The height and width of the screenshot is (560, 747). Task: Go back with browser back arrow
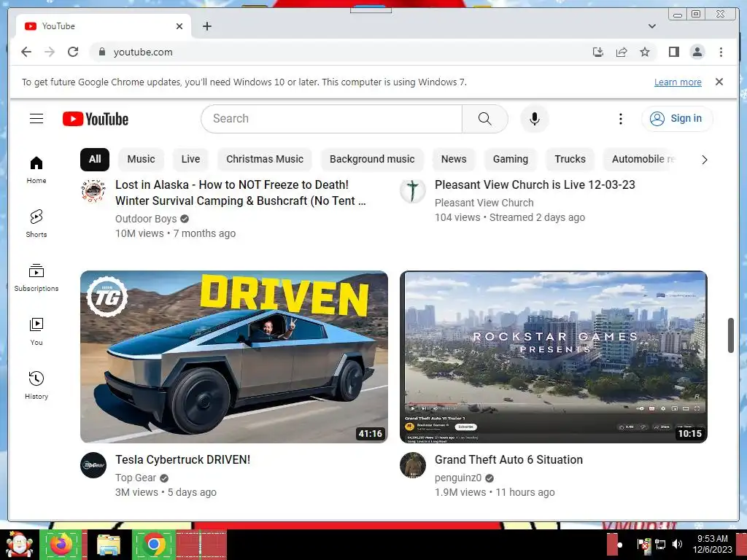[x=26, y=52]
